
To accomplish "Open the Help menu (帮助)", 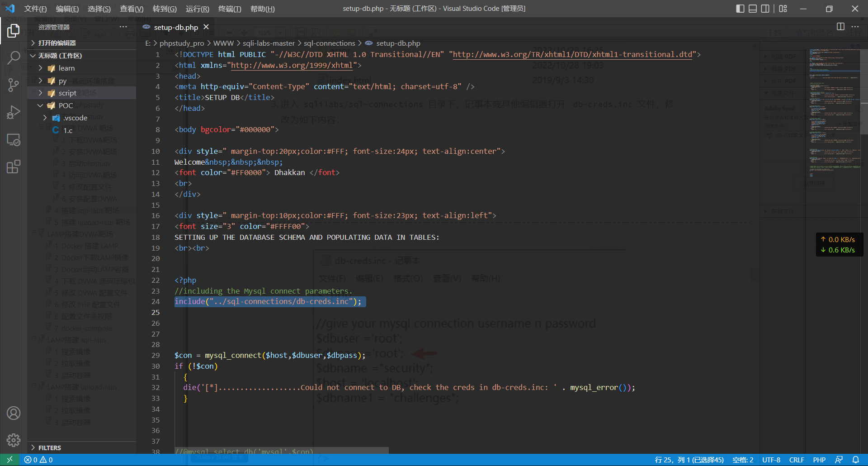I will (262, 9).
